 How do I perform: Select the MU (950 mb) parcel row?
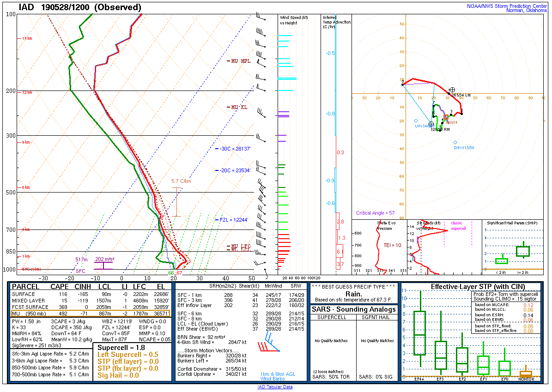[91, 314]
